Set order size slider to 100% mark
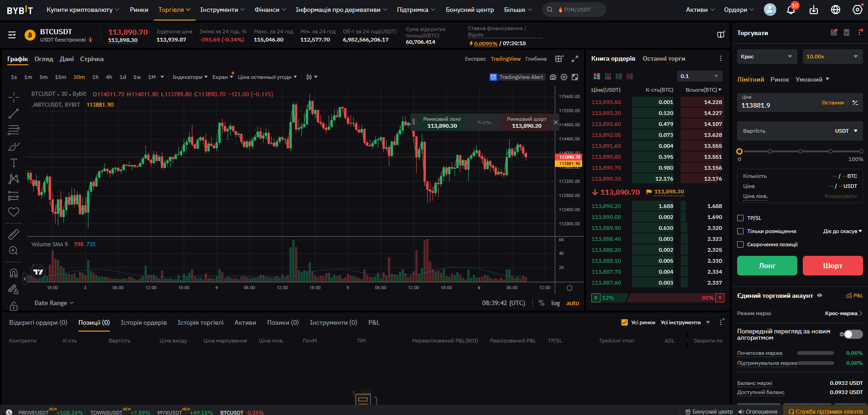The width and height of the screenshot is (868, 415). pos(861,151)
